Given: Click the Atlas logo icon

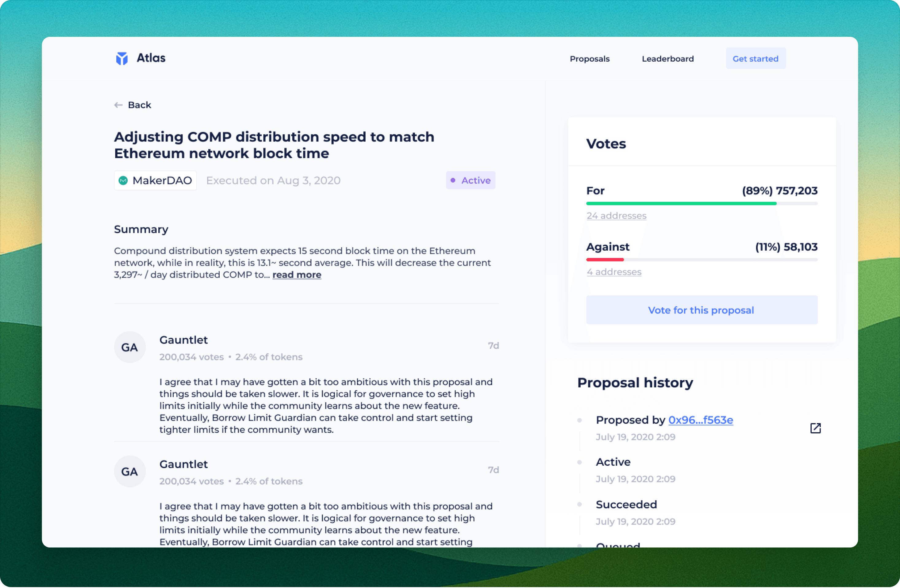Looking at the screenshot, I should click(x=122, y=59).
